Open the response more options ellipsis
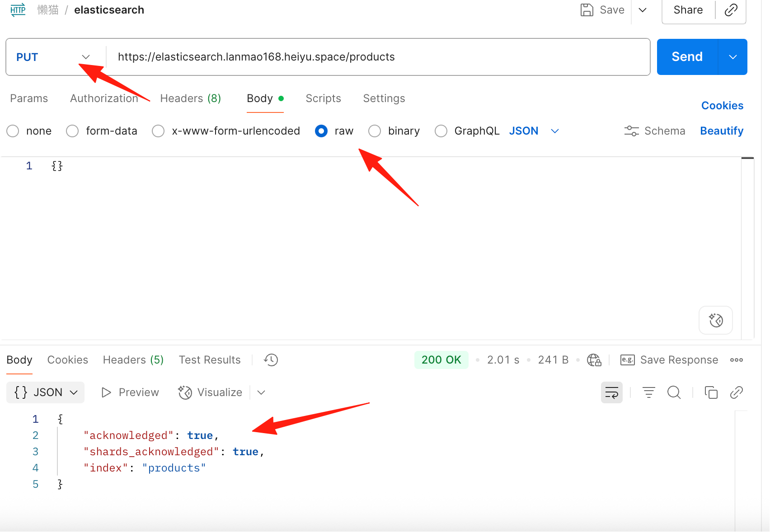This screenshot has height=532, width=770. (737, 360)
